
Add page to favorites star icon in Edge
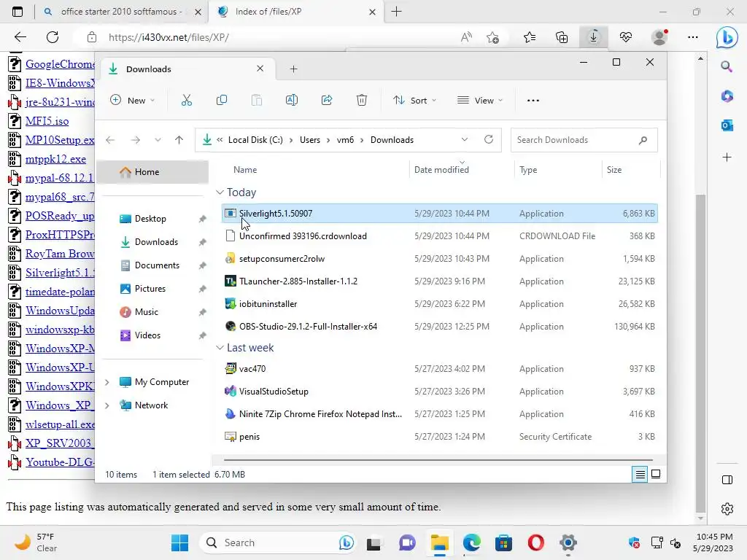(x=493, y=37)
